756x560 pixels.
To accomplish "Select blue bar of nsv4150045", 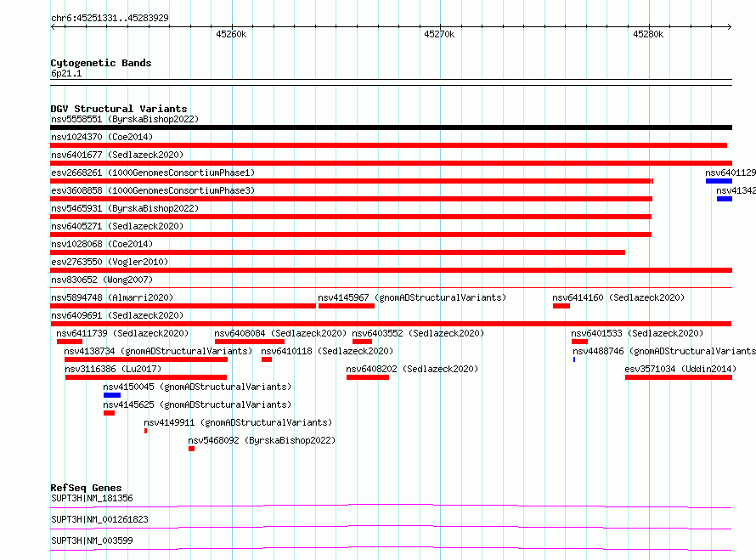I will pos(112,395).
